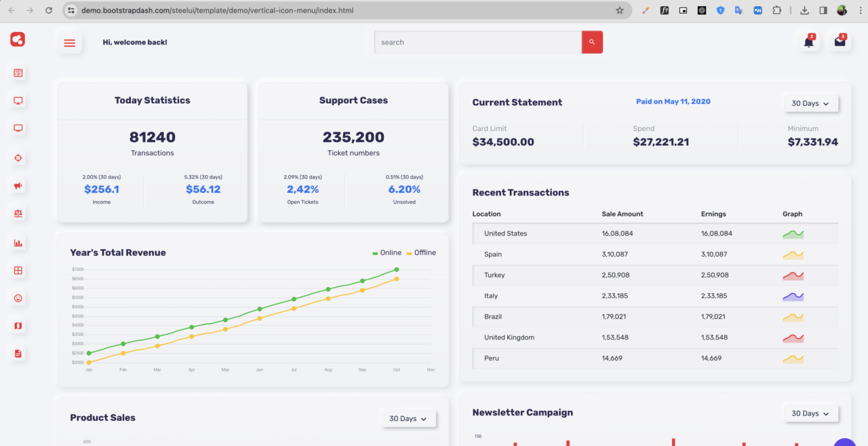Click the table grid sidebar menu item
This screenshot has width=868, height=446.
tap(18, 270)
